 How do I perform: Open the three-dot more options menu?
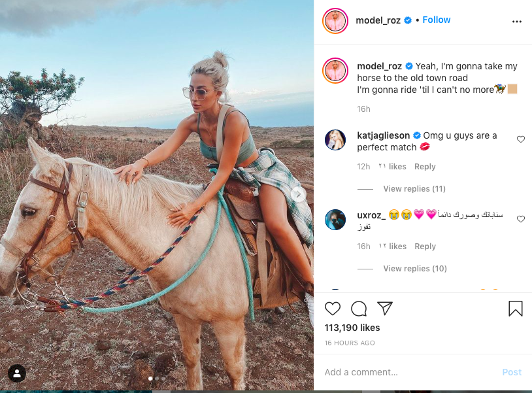[517, 21]
